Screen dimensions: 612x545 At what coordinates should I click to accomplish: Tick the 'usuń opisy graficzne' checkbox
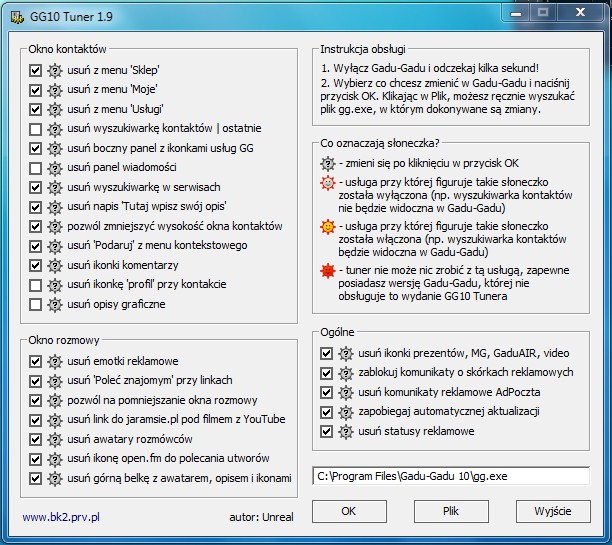pos(35,305)
